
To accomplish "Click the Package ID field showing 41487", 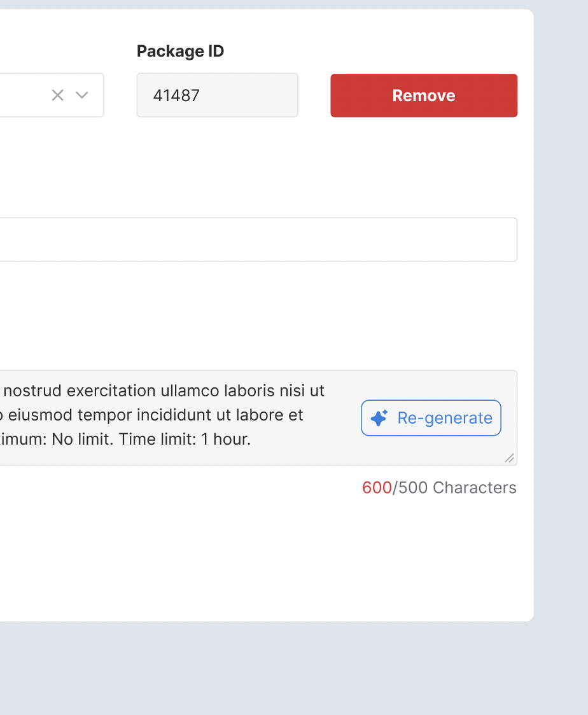I will pyautogui.click(x=217, y=95).
